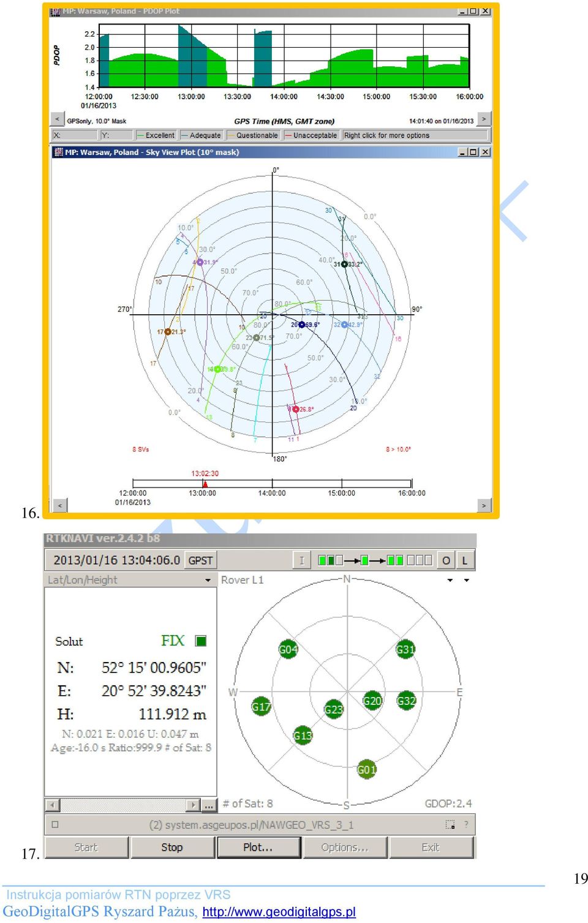
Task: Click the 13:02:30 time marker on Sky View timeline
Action: (205, 484)
